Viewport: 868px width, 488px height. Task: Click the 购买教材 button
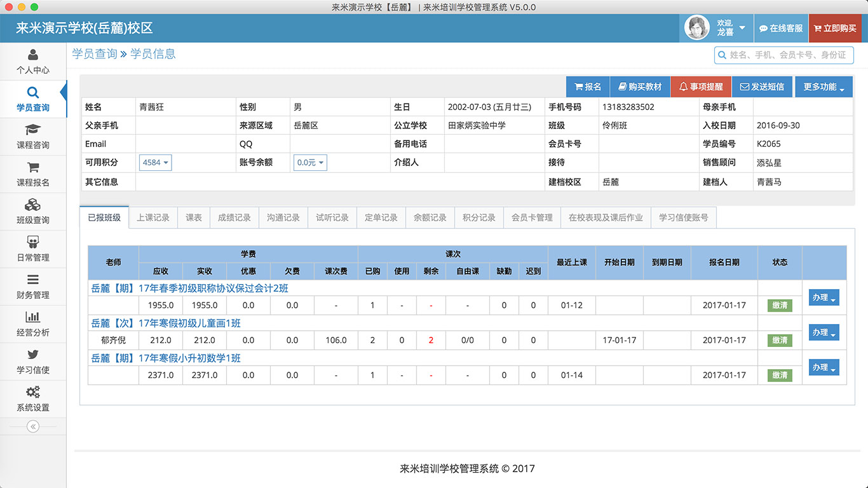(x=640, y=87)
